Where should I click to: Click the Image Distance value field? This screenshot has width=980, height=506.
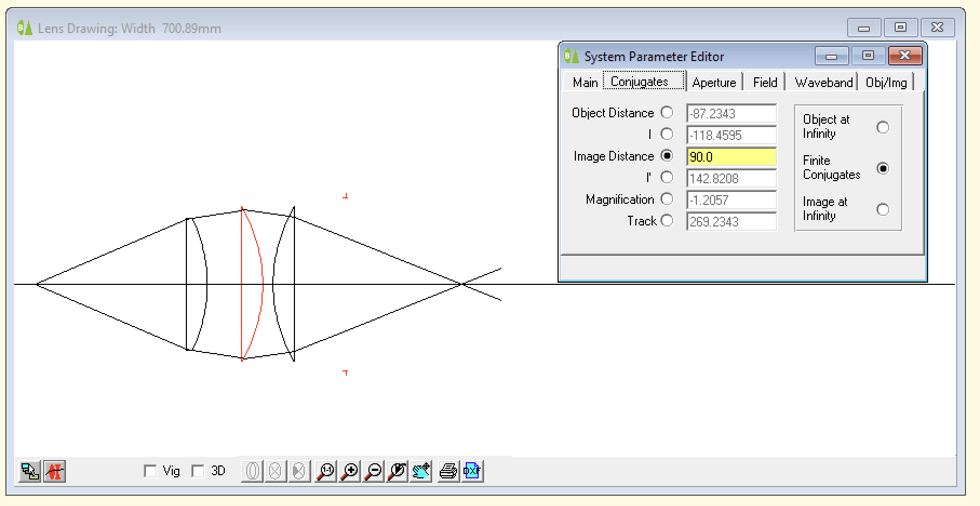[x=731, y=157]
